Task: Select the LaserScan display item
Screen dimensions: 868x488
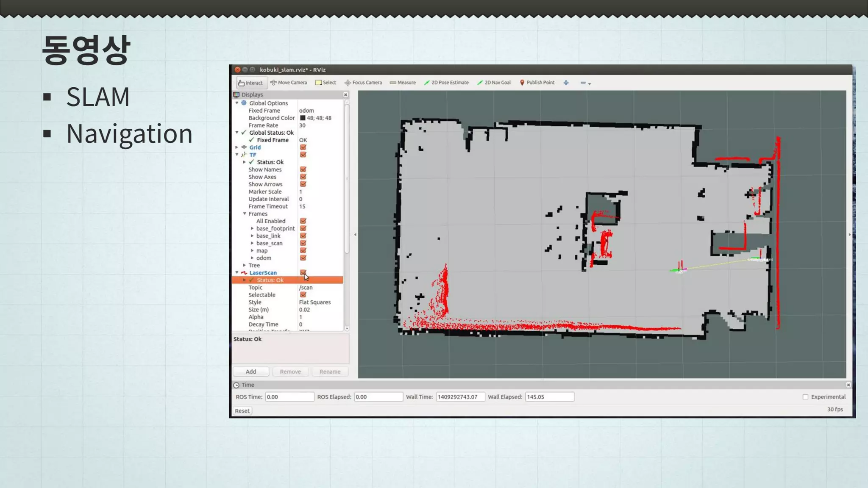Action: [263, 273]
